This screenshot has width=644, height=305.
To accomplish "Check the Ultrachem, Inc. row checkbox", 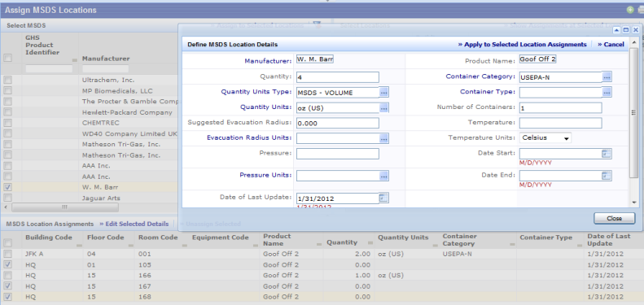I will 7,80.
